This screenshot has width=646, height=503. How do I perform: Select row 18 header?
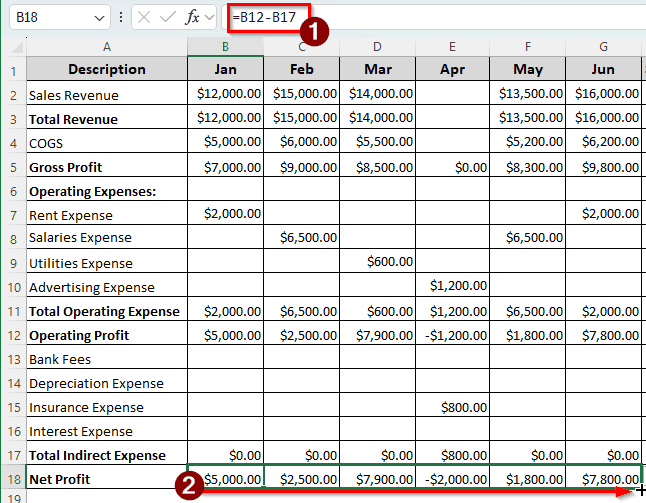[x=14, y=479]
